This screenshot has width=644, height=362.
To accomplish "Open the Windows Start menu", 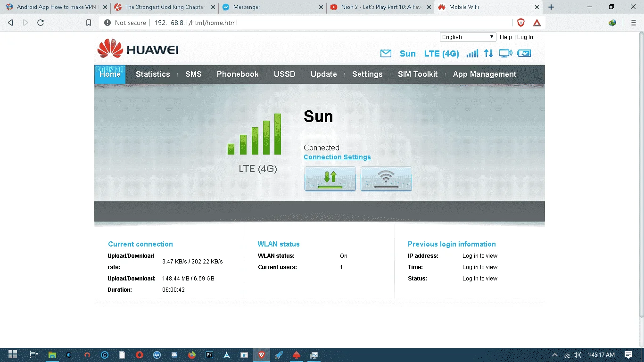I will pos(13,354).
